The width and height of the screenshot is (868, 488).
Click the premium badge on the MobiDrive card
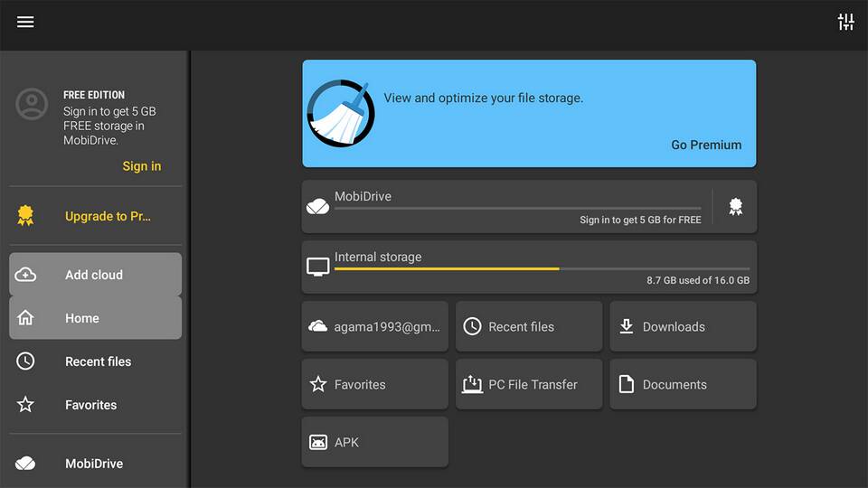(x=735, y=206)
